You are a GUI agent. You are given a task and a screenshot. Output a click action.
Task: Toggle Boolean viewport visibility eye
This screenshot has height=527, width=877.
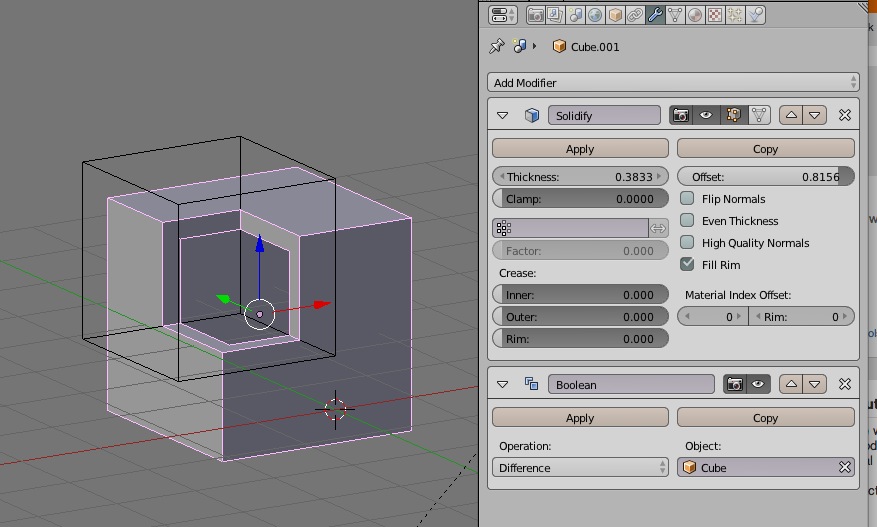[758, 384]
